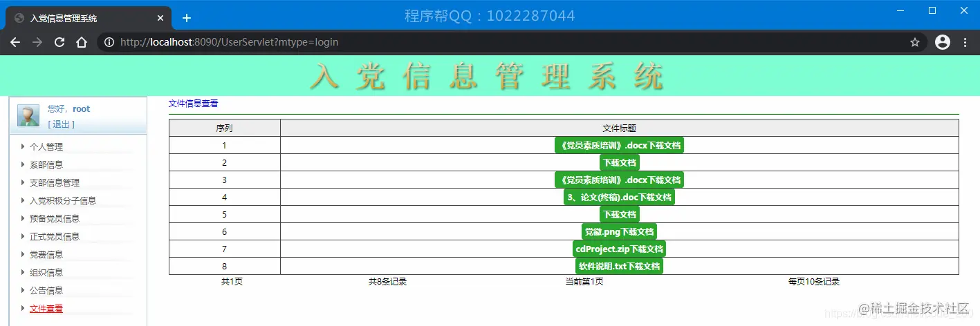
Task: Click the address bar URL field
Action: [x=512, y=42]
